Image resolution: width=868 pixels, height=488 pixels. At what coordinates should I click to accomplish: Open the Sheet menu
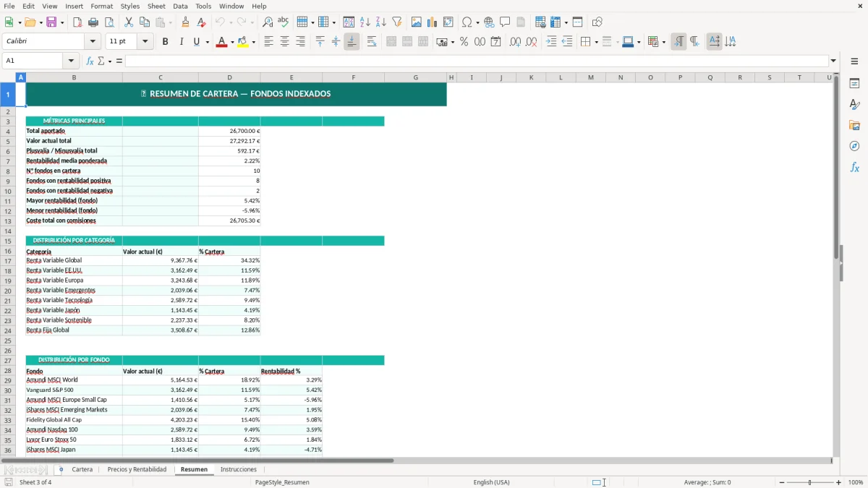click(x=156, y=6)
